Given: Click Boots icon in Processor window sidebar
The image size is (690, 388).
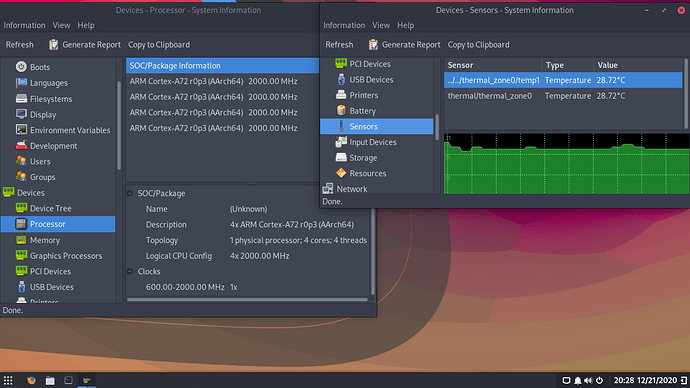Looking at the screenshot, I should click(21, 67).
